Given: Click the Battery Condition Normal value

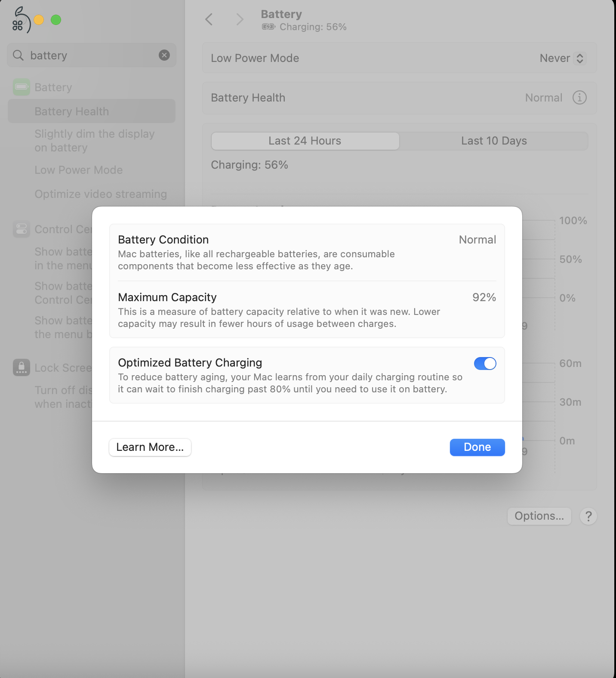Looking at the screenshot, I should click(477, 240).
